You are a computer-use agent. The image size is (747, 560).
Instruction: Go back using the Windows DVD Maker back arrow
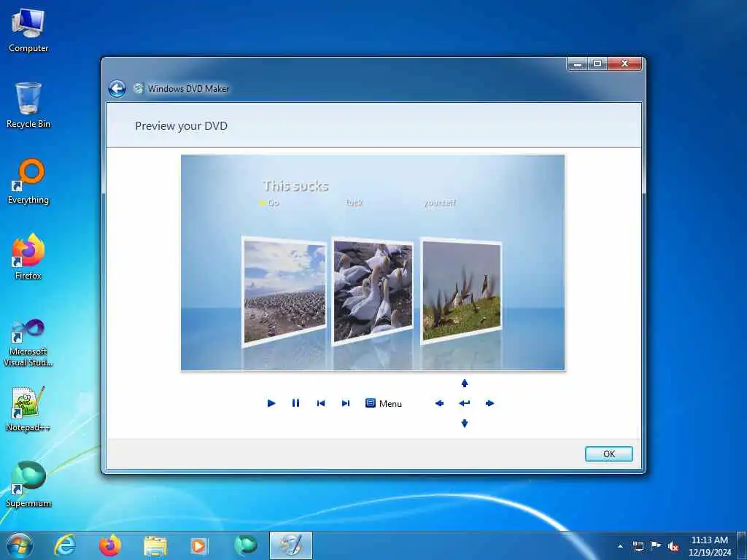pos(117,88)
